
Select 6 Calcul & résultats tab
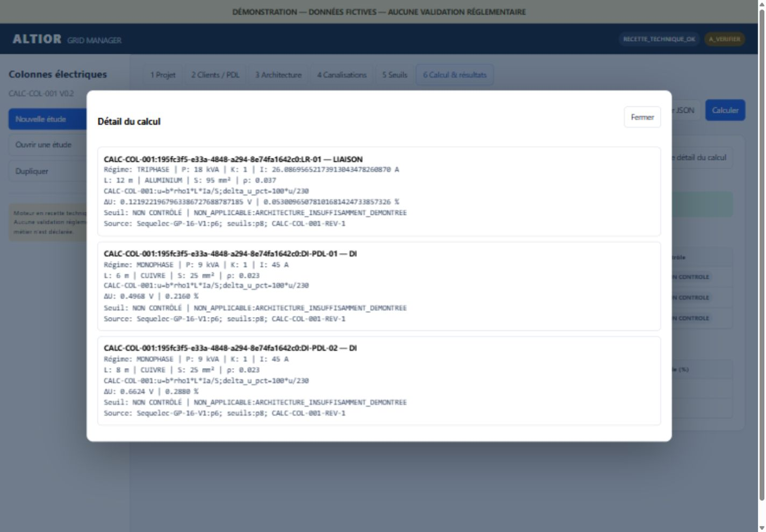(454, 75)
